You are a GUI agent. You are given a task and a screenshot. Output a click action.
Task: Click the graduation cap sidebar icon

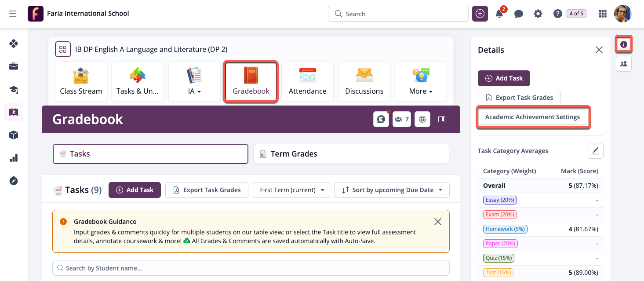(14, 90)
